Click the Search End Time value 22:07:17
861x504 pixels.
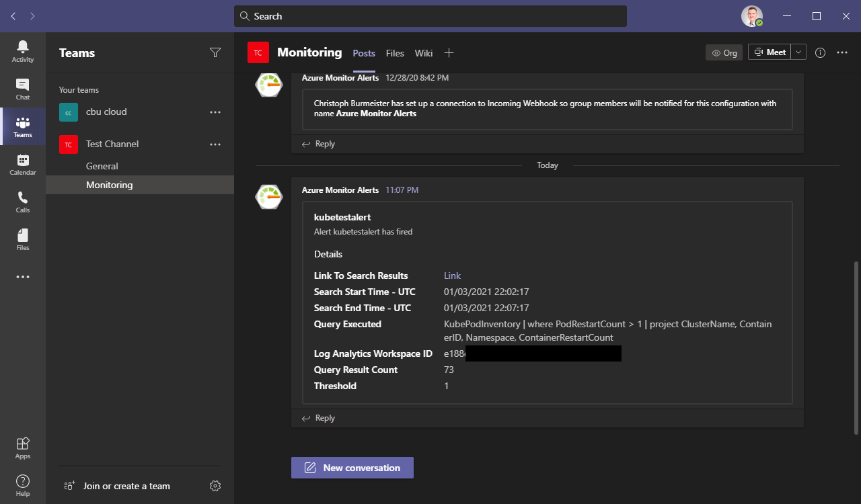[x=486, y=308]
